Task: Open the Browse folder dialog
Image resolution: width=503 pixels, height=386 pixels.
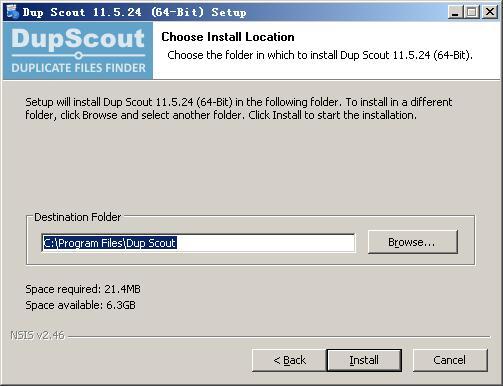Action: (413, 242)
